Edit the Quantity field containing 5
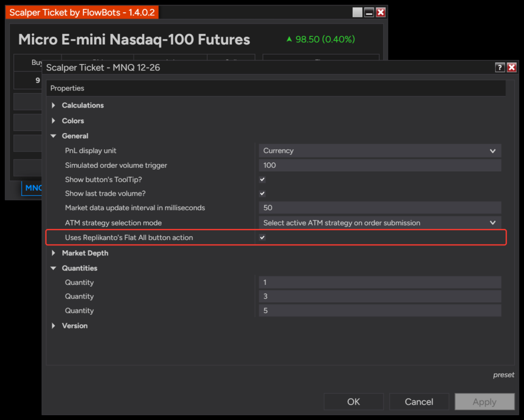Screen dimensions: 524x420 [380, 311]
